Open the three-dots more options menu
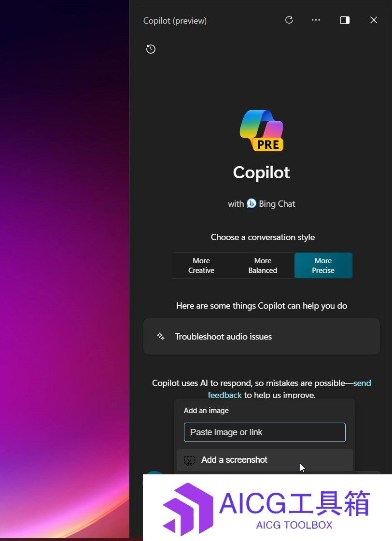 point(316,20)
